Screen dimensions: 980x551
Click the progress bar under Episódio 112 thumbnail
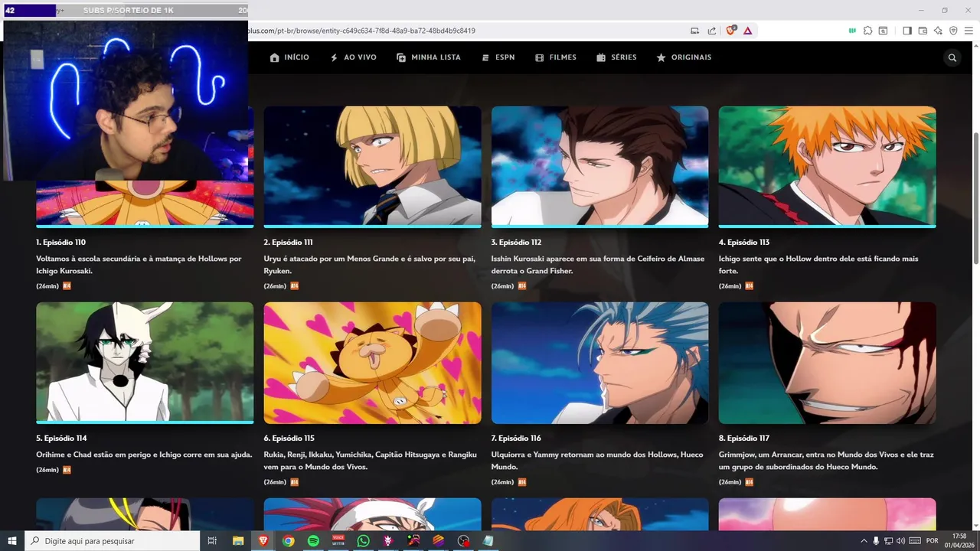[600, 227]
